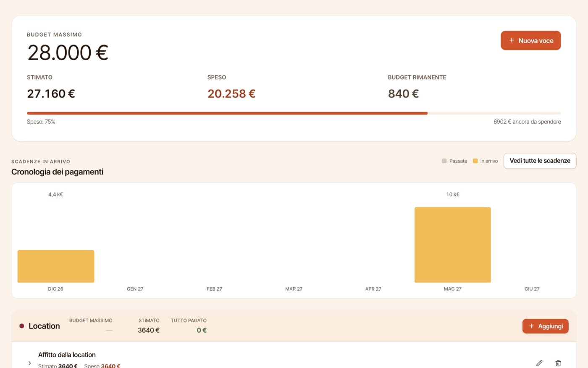Click the 840 € remaining budget value
The image size is (588, 368).
coord(403,93)
